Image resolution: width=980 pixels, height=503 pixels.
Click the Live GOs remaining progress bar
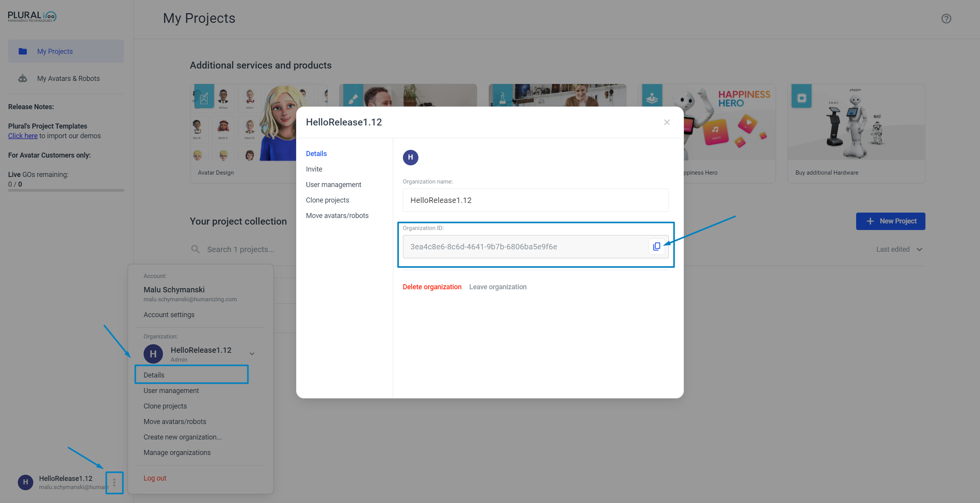pos(66,190)
